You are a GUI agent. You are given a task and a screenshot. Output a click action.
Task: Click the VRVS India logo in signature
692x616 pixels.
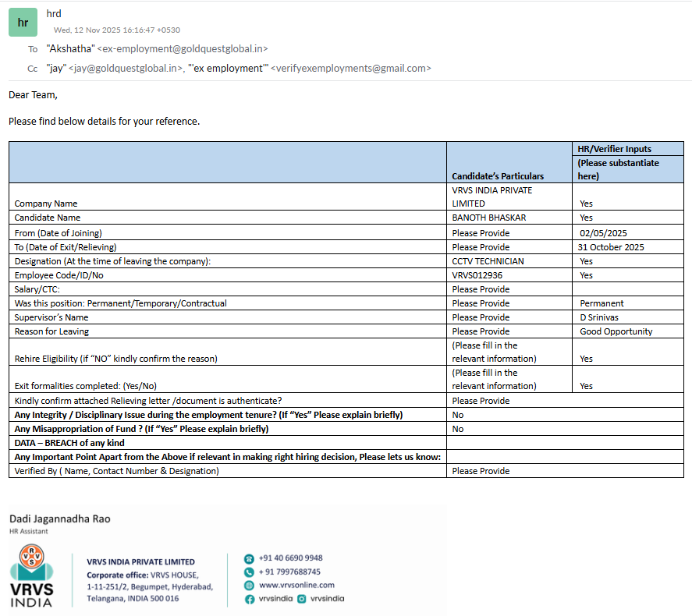(x=31, y=576)
